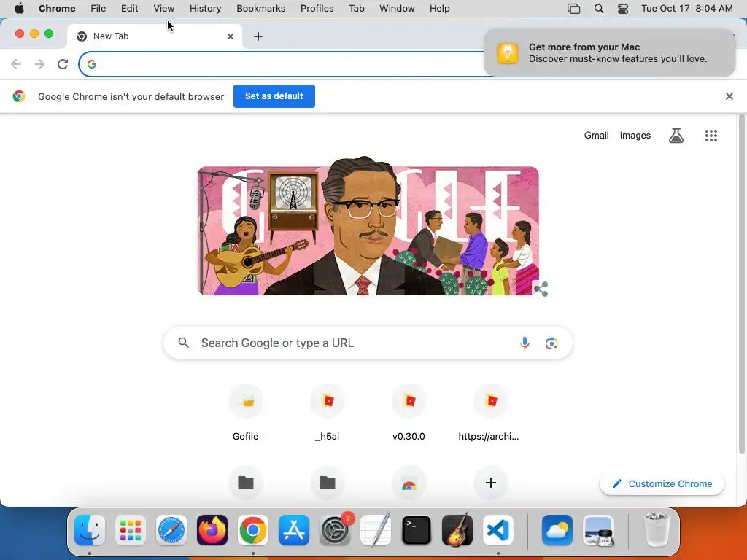Launch Safari from the Dock
The image size is (747, 560).
tap(171, 530)
